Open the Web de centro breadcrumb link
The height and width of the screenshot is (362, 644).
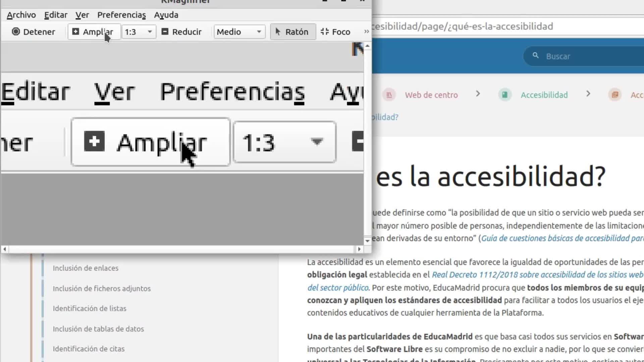[x=431, y=95]
